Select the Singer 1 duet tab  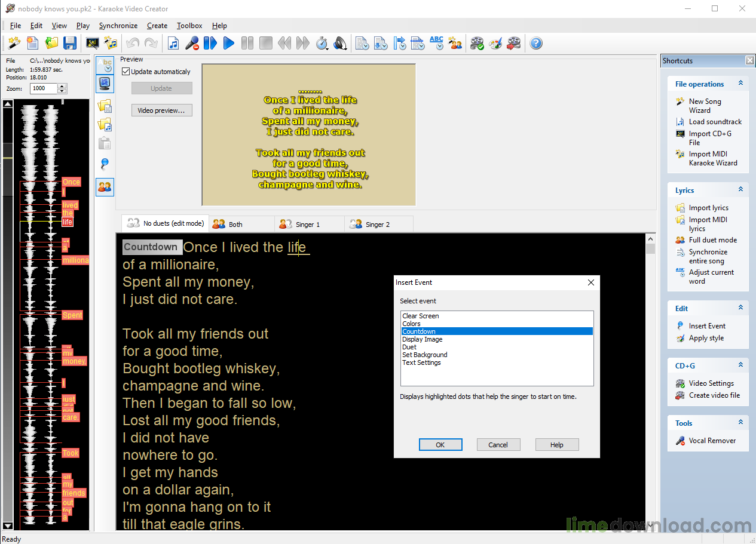309,223
